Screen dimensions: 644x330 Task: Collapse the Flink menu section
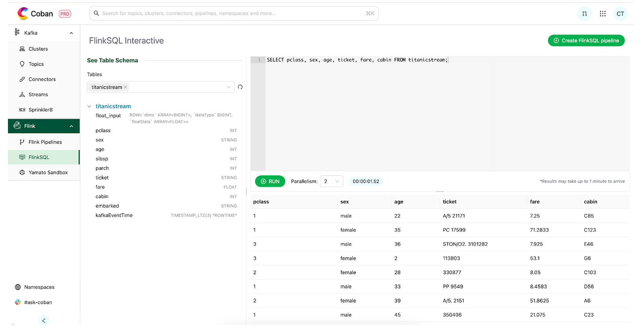(71, 126)
